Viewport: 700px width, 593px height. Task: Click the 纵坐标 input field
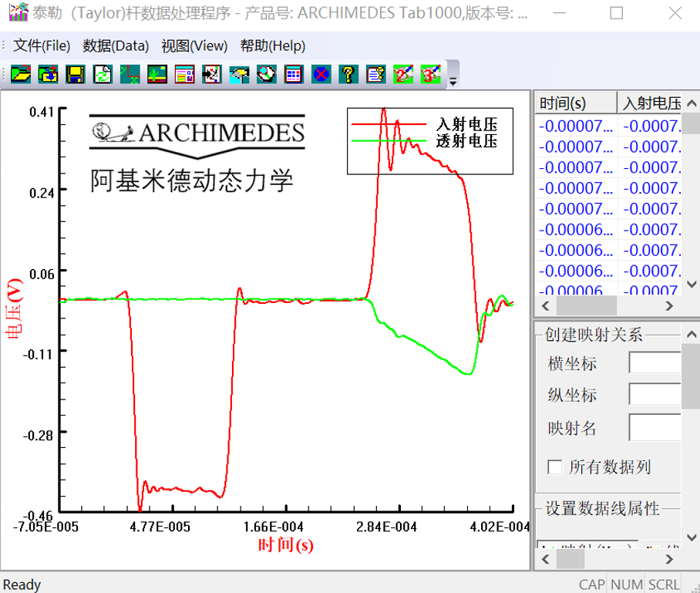(655, 394)
